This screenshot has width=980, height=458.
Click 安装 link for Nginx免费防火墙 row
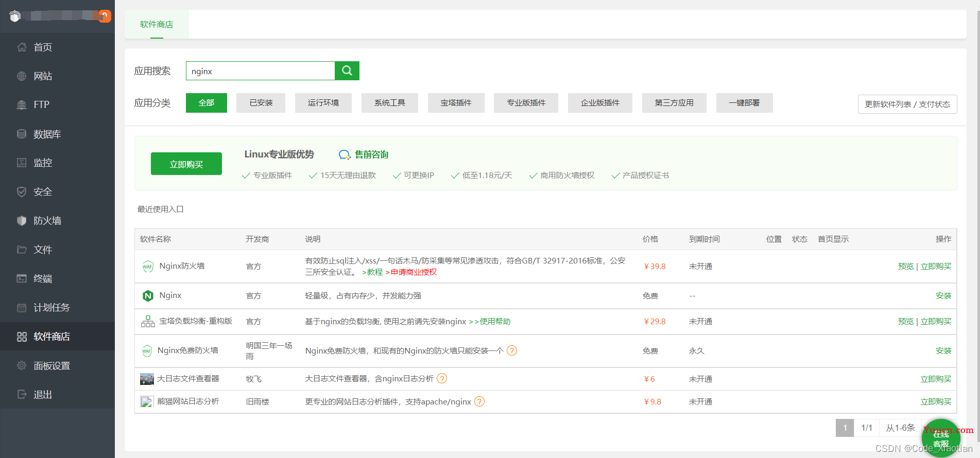pyautogui.click(x=943, y=351)
